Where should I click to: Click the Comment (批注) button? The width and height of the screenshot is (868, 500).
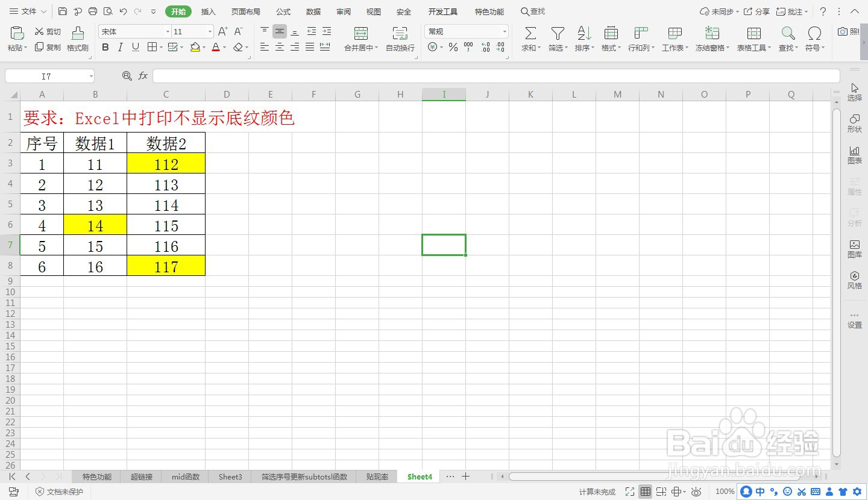pyautogui.click(x=792, y=11)
